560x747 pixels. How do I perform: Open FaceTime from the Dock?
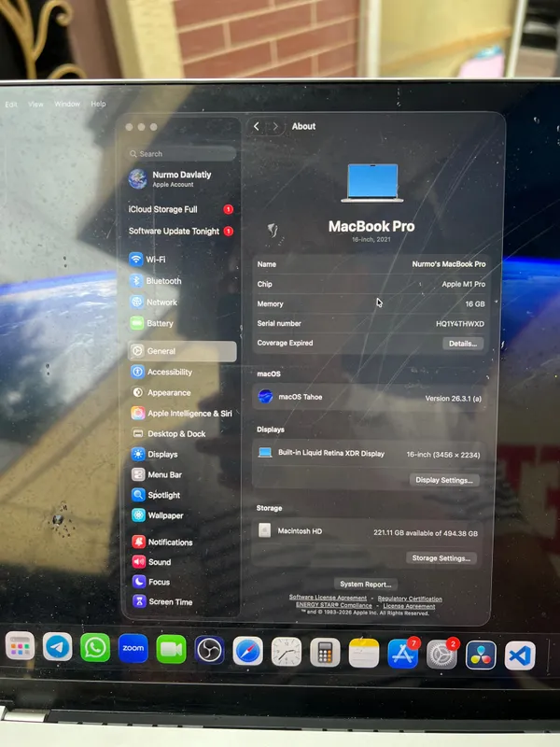171,649
